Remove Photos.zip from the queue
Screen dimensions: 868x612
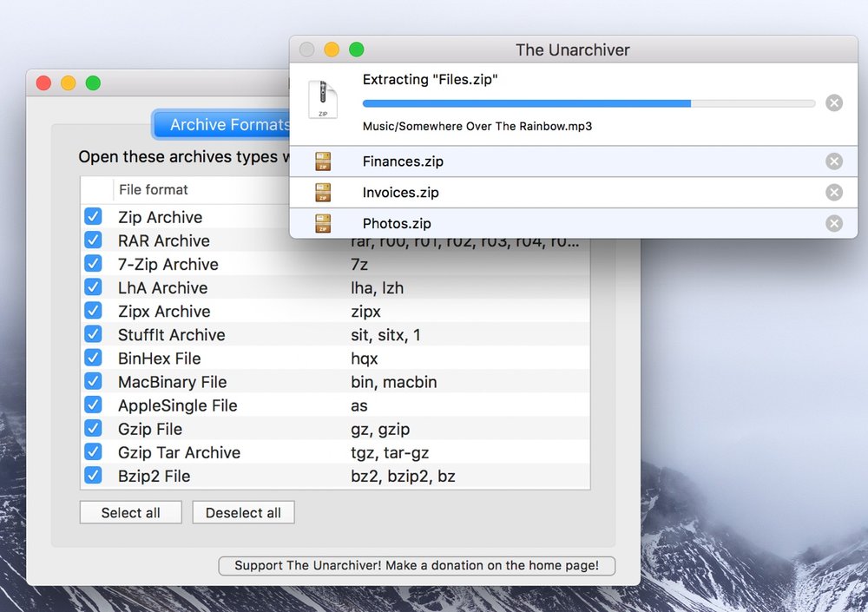[x=833, y=223]
